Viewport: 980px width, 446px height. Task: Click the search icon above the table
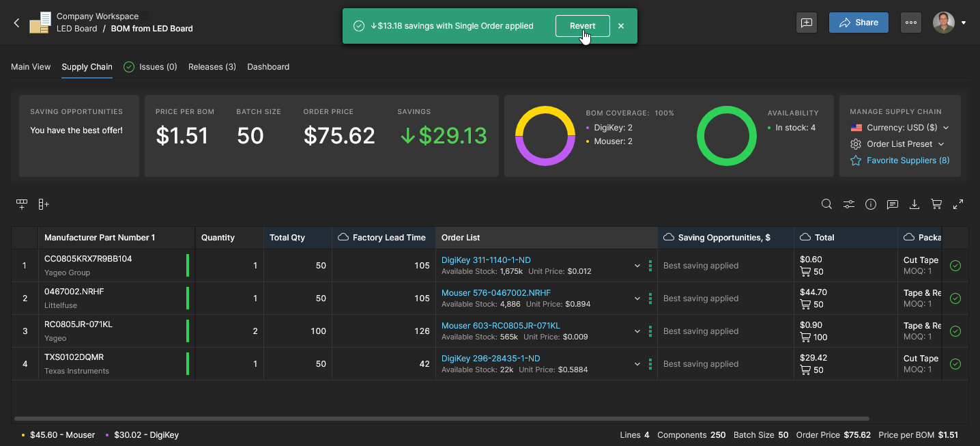[826, 204]
